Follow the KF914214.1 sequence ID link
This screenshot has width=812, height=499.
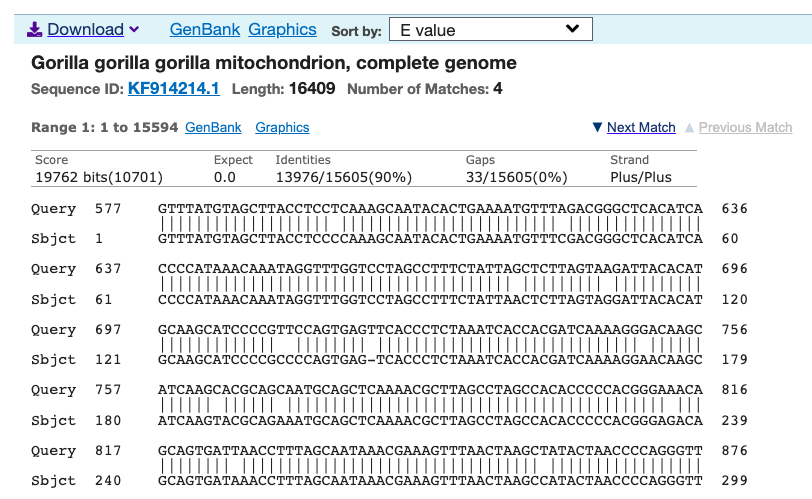[173, 90]
